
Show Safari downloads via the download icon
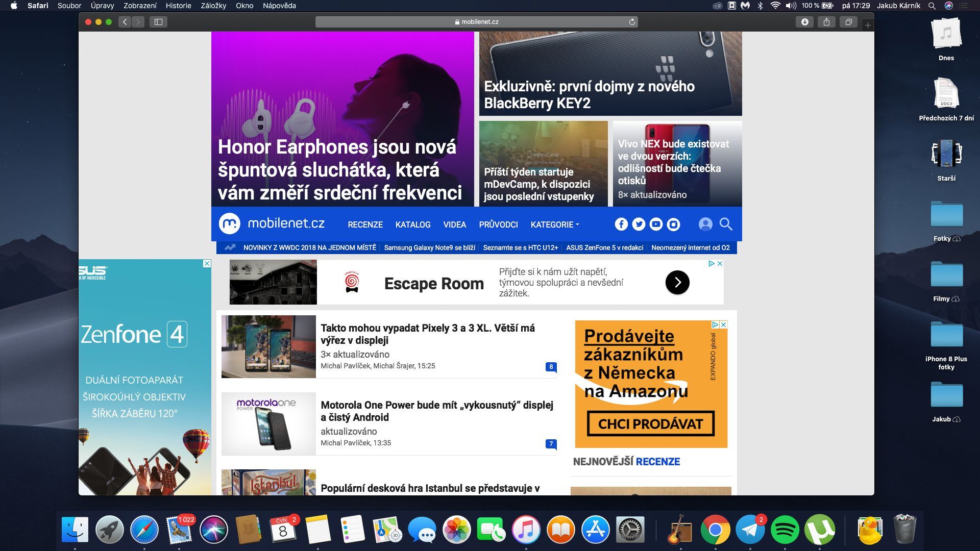coord(805,22)
